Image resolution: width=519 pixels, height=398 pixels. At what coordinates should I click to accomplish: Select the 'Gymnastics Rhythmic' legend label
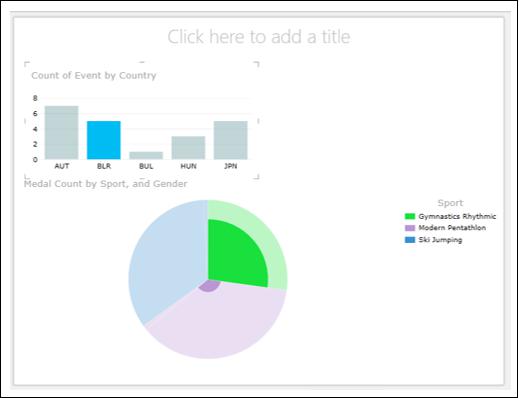(x=457, y=216)
